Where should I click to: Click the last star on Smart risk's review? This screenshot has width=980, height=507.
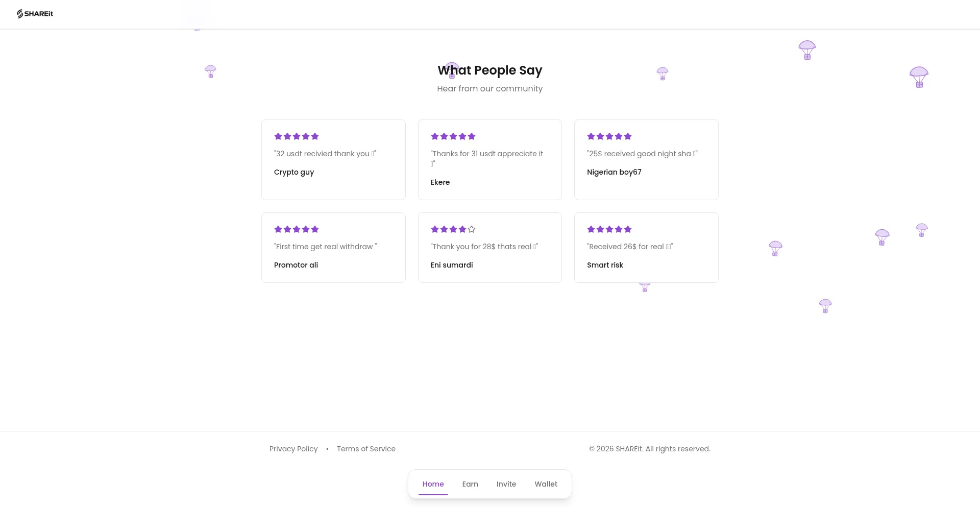click(628, 229)
